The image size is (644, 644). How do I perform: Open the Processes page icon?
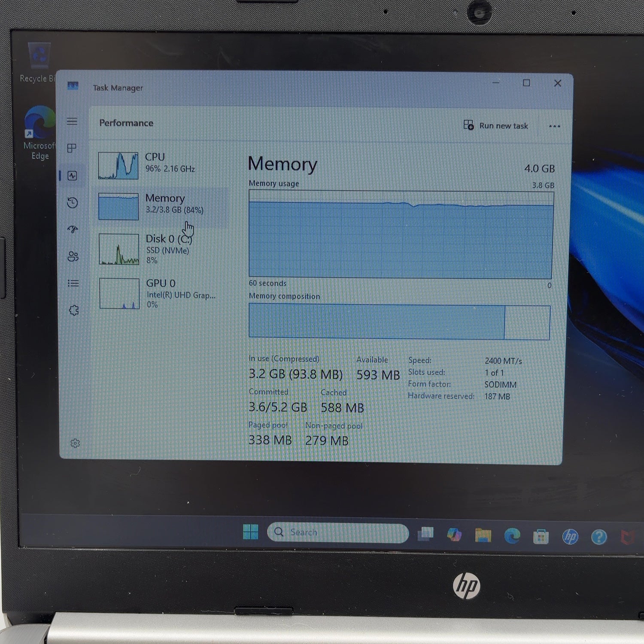point(72,148)
